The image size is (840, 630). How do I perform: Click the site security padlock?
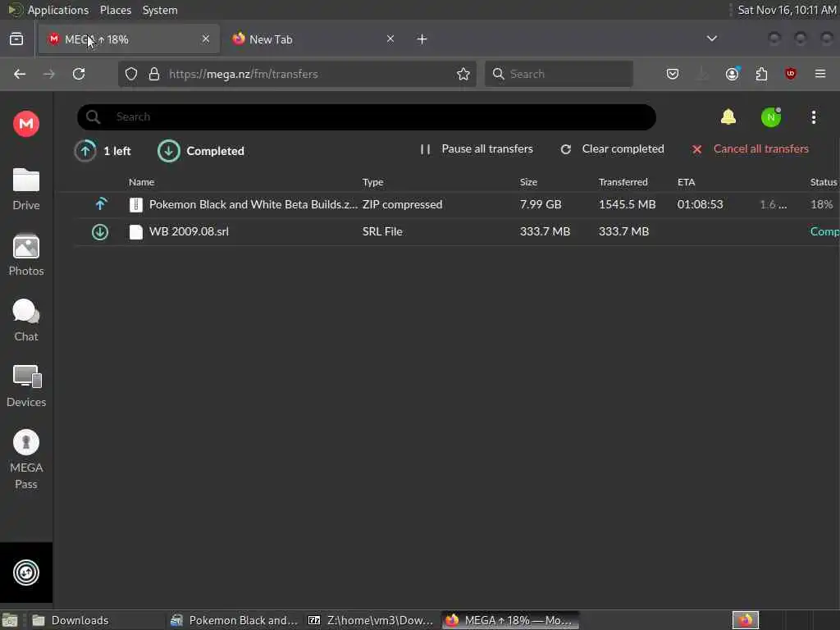[153, 74]
